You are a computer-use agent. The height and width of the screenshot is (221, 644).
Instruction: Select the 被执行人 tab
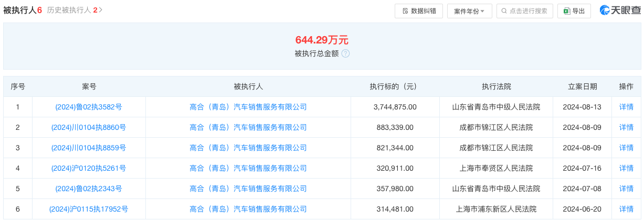click(x=22, y=10)
